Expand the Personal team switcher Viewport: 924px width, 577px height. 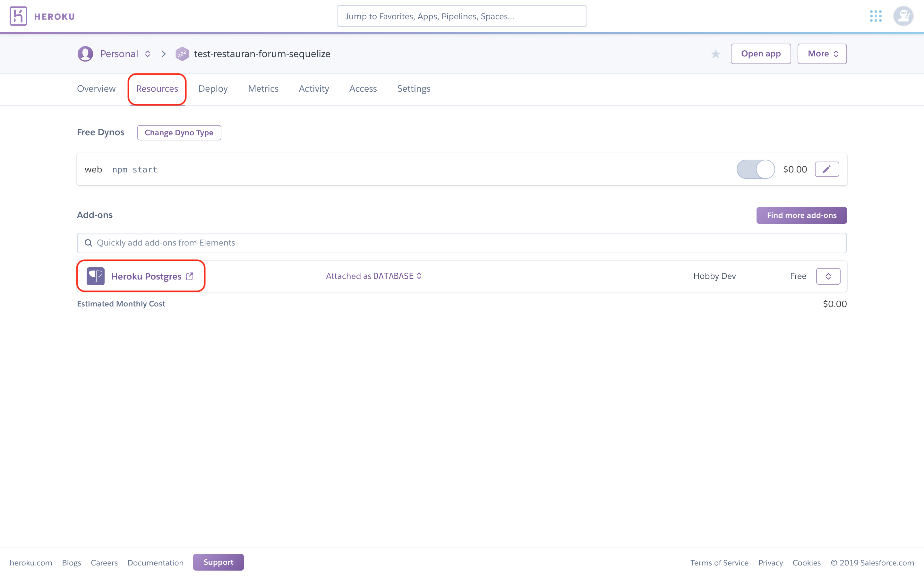pos(147,54)
